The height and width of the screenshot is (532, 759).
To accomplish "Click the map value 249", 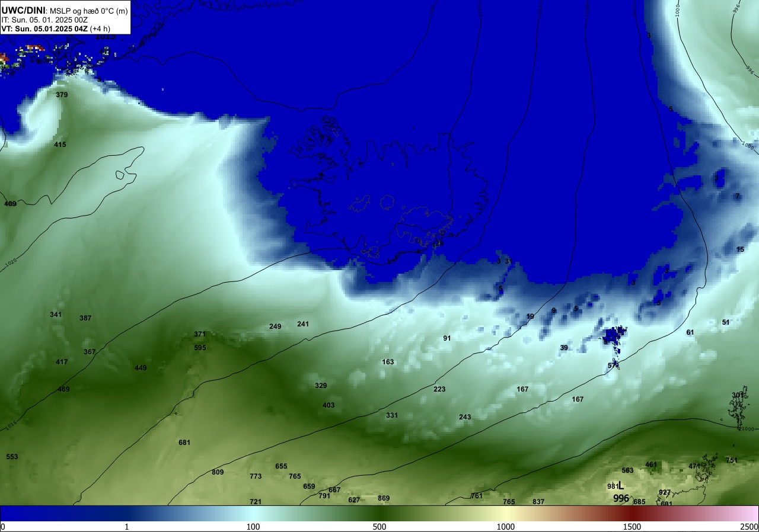I will 275,326.
